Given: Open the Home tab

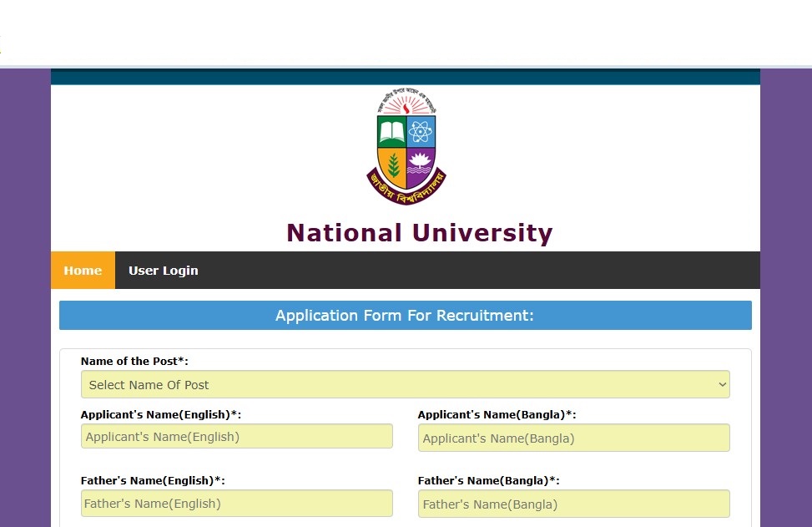Looking at the screenshot, I should tap(83, 271).
